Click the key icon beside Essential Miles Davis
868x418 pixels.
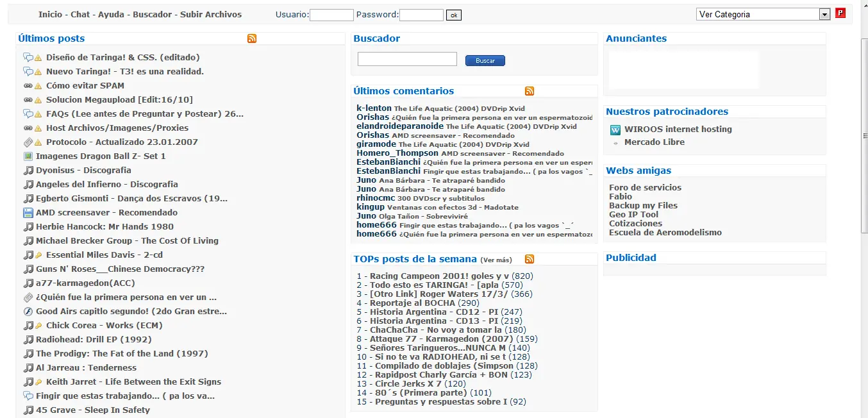coord(38,255)
